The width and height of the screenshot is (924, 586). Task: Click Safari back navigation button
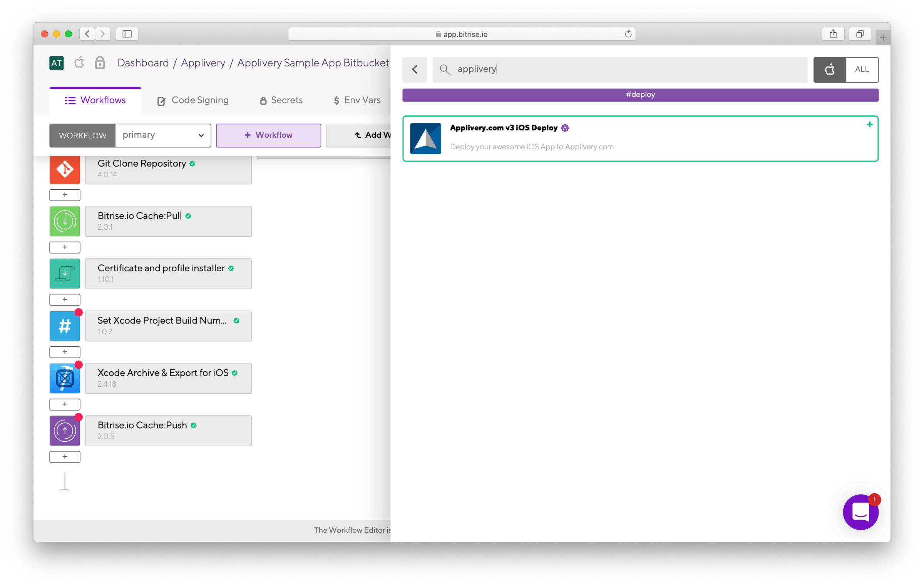[x=87, y=34]
